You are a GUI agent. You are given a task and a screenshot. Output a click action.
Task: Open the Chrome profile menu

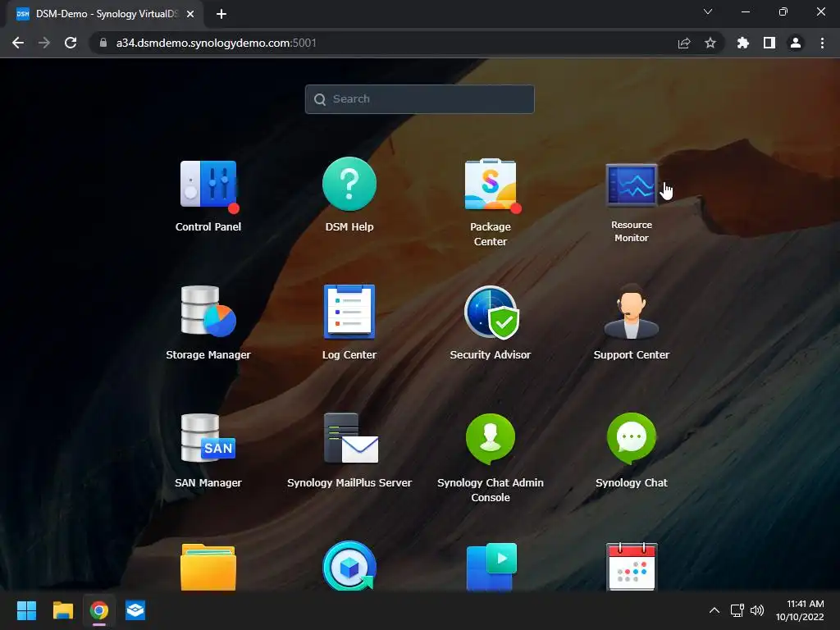pyautogui.click(x=796, y=43)
